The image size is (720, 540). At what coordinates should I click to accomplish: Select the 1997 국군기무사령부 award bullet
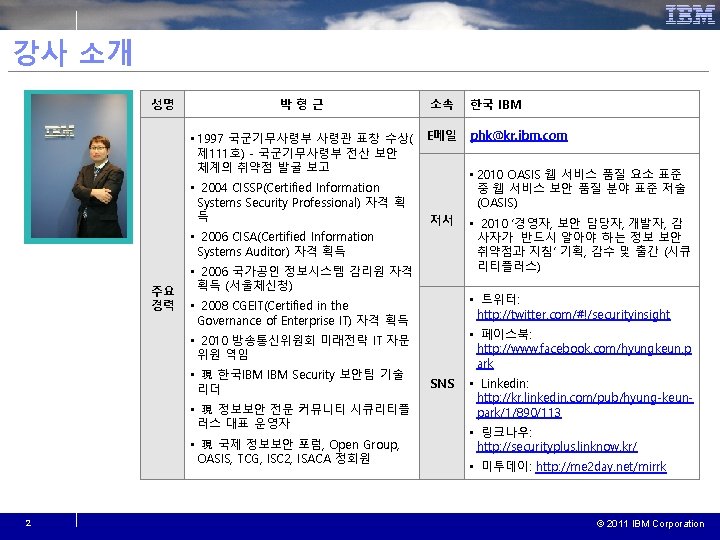(302, 152)
